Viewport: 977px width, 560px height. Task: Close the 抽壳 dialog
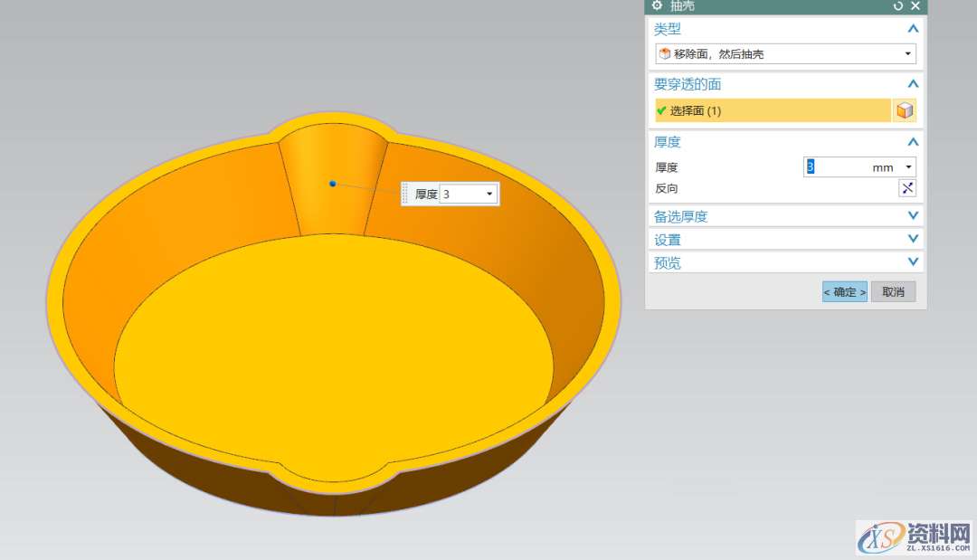coord(915,5)
